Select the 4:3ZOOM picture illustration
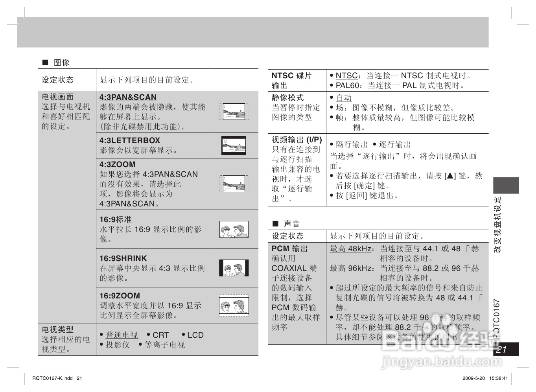Viewport: 536px width, 392px height. tap(235, 183)
